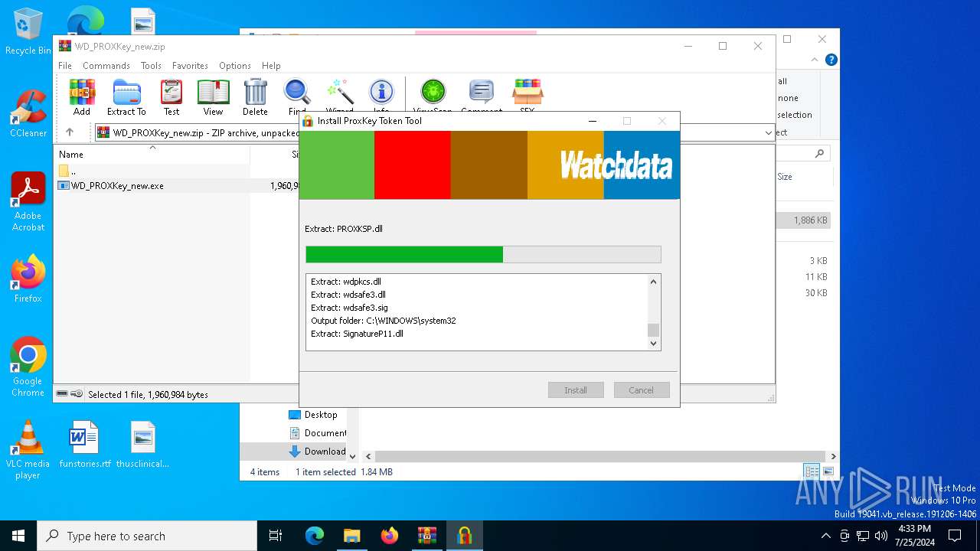Image resolution: width=980 pixels, height=551 pixels.
Task: Select Downloads in Explorer navigation pane
Action: click(316, 452)
